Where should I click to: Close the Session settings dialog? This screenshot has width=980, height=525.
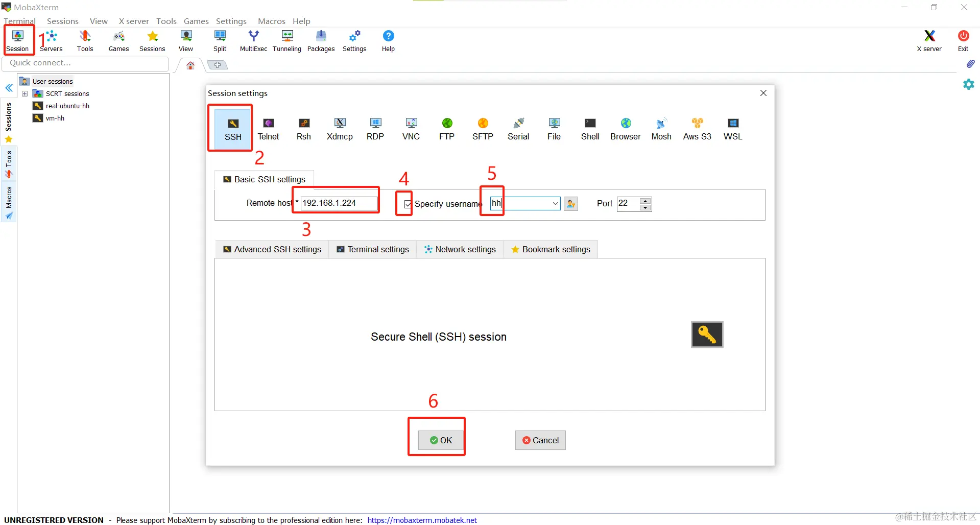tap(763, 93)
